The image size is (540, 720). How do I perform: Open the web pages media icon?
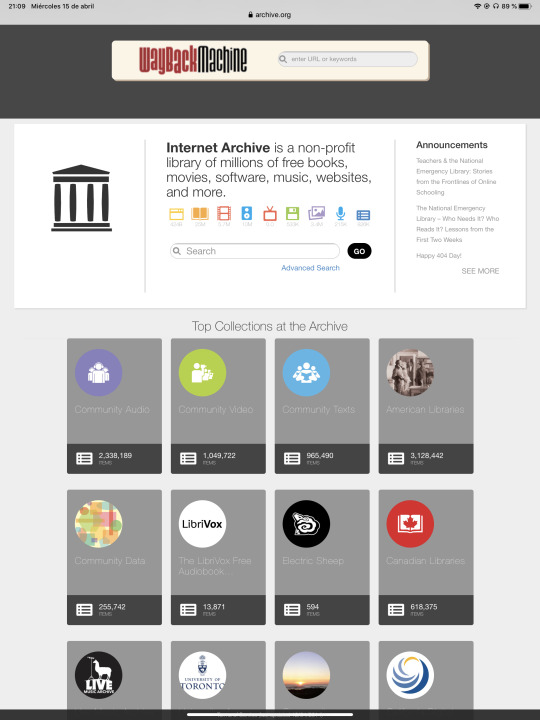tap(176, 214)
